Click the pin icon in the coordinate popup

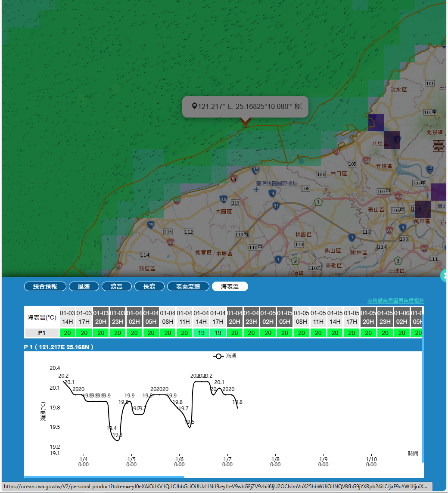pyautogui.click(x=194, y=106)
